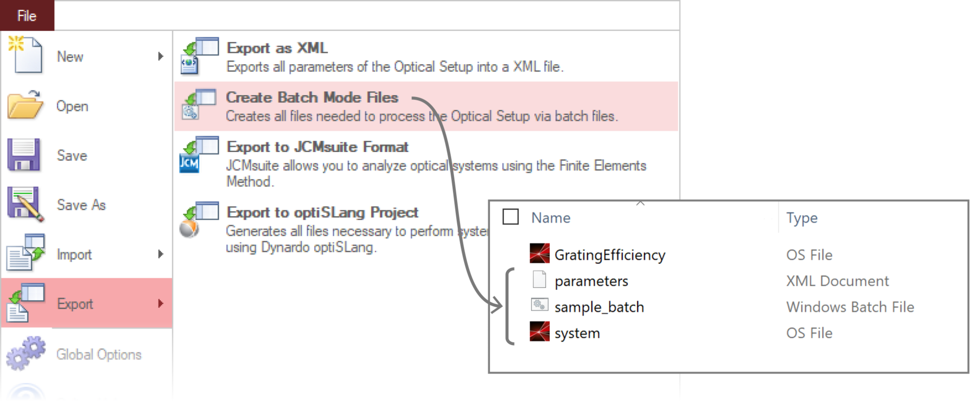
Task: Select Create Batch Mode Files entry
Action: point(426,106)
